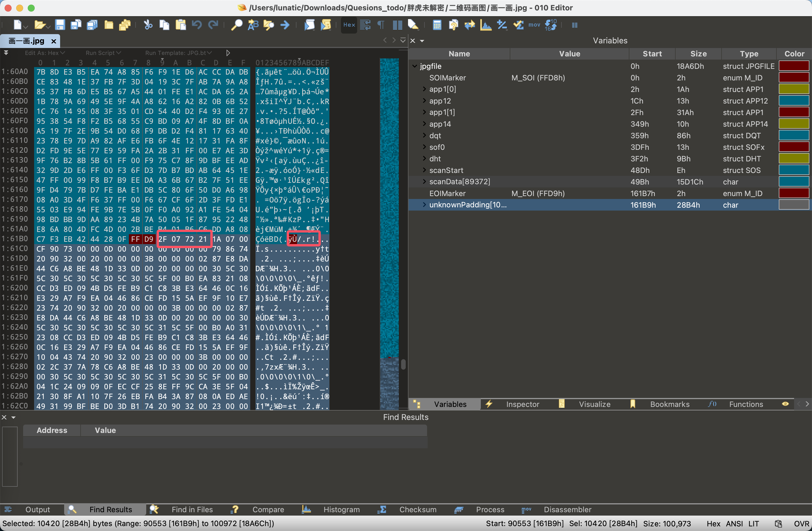Open the Histogram toolbar icon

click(486, 25)
